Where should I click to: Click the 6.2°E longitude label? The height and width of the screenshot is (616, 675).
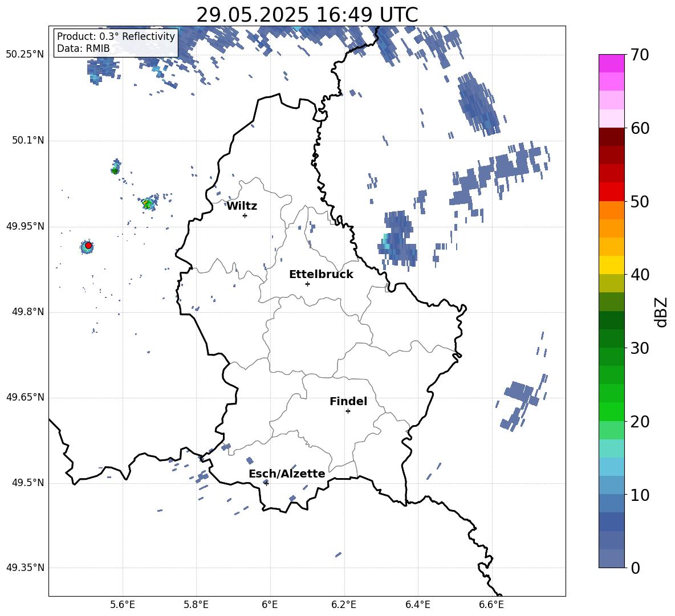(x=344, y=605)
